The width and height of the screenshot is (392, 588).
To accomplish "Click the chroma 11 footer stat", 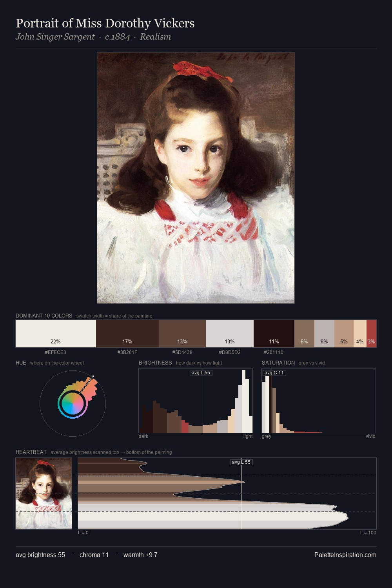I will [x=94, y=555].
